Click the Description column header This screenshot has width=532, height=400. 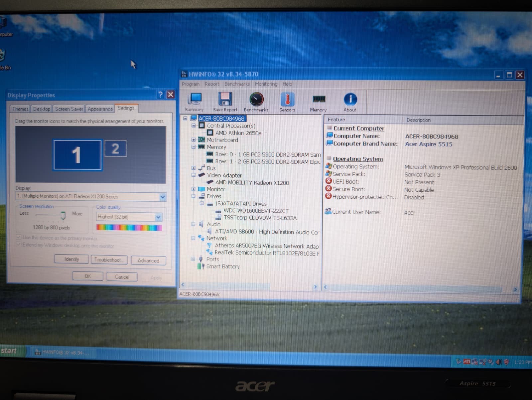(x=418, y=120)
